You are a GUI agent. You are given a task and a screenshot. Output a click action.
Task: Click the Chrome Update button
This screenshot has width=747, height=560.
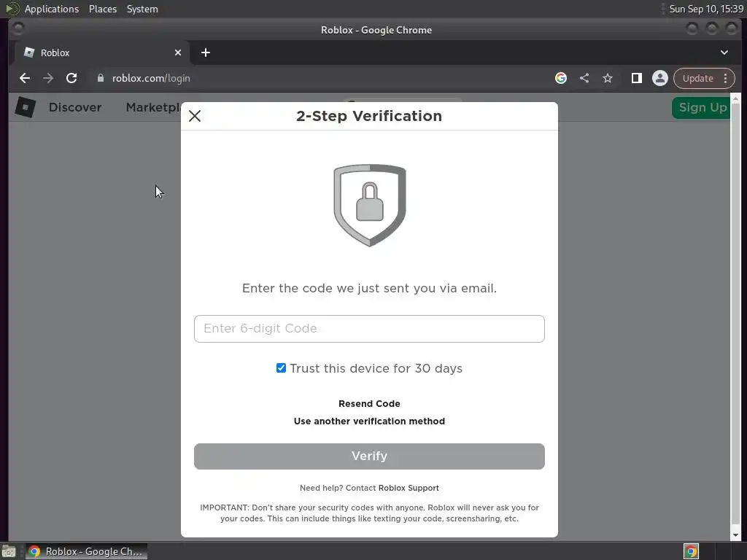click(697, 78)
